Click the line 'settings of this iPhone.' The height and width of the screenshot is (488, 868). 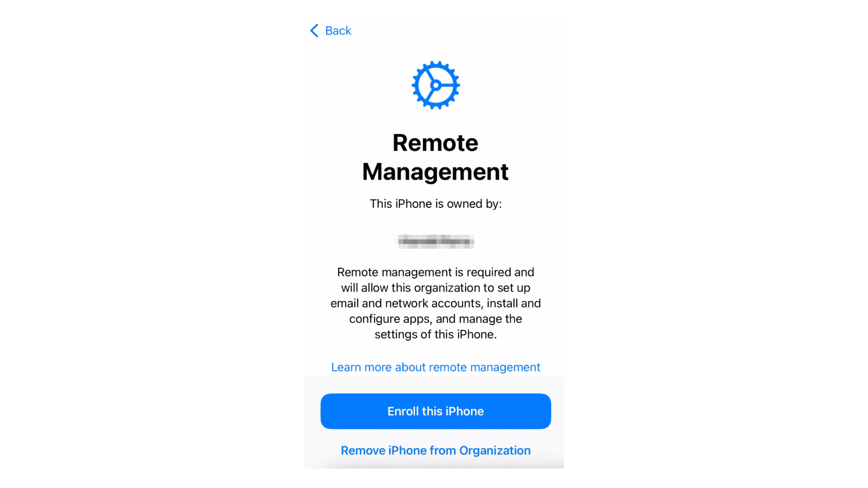pyautogui.click(x=436, y=334)
